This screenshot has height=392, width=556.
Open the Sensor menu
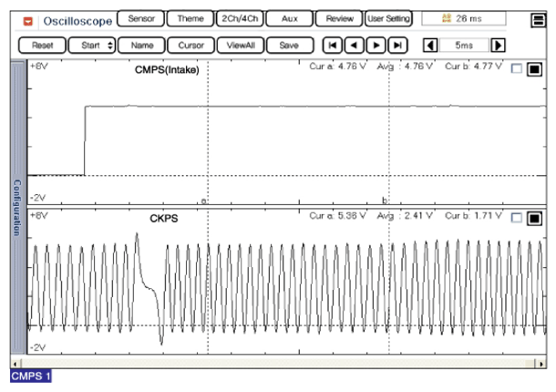pos(141,18)
